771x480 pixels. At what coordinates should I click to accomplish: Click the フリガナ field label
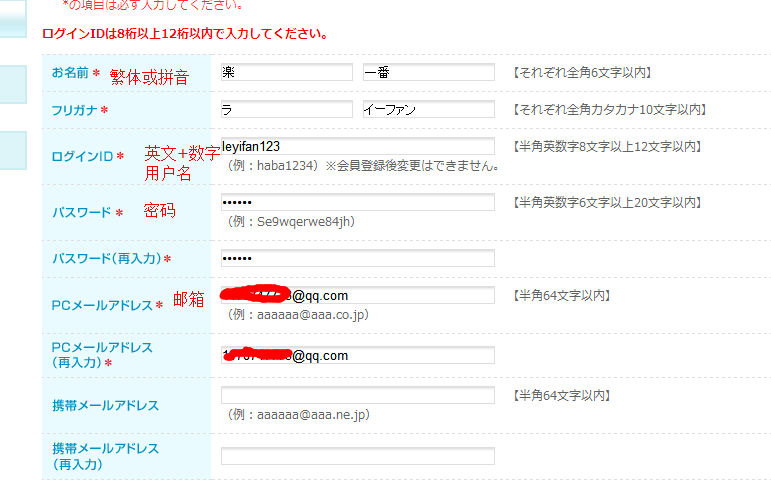pyautogui.click(x=74, y=110)
